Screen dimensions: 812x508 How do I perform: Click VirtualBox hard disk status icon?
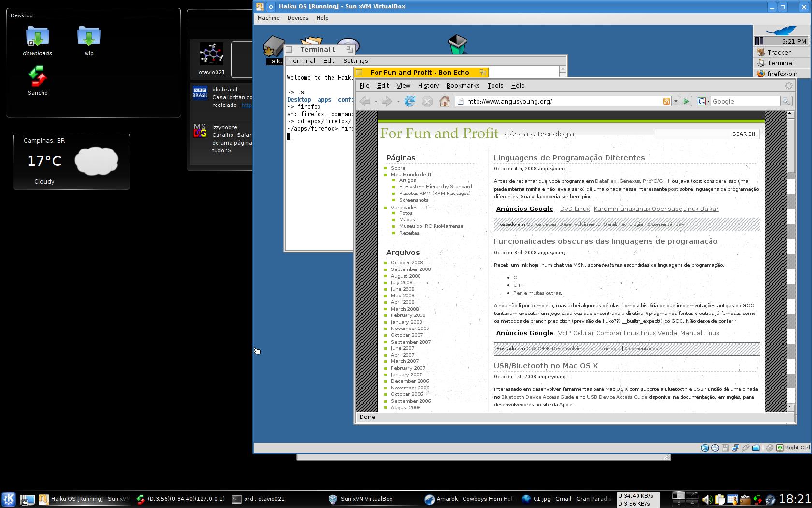[705, 448]
